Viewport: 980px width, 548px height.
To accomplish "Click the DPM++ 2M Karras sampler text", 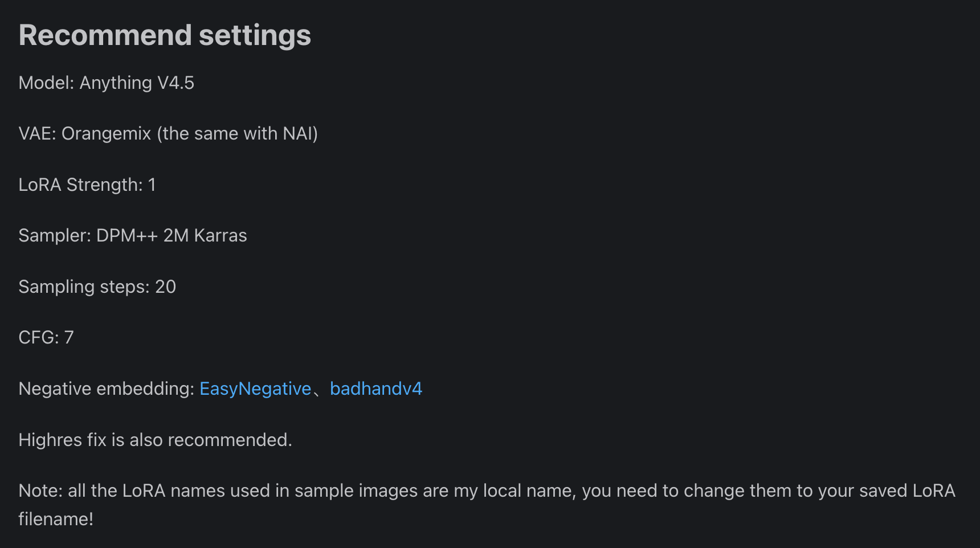I will point(171,236).
